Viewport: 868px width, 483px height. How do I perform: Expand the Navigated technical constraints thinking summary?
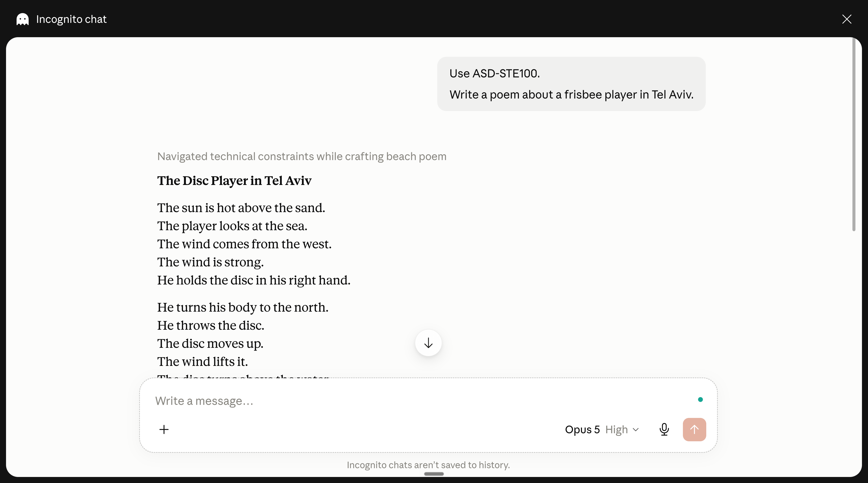(x=302, y=156)
